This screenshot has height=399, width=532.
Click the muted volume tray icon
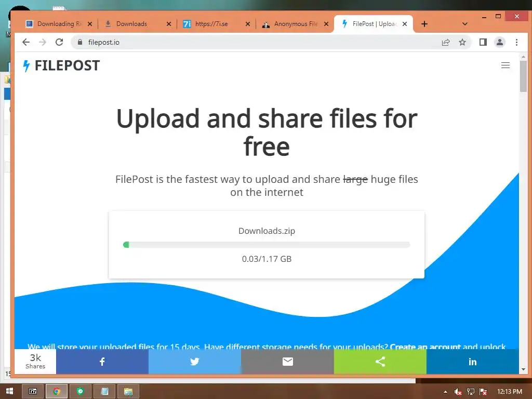tap(458, 392)
